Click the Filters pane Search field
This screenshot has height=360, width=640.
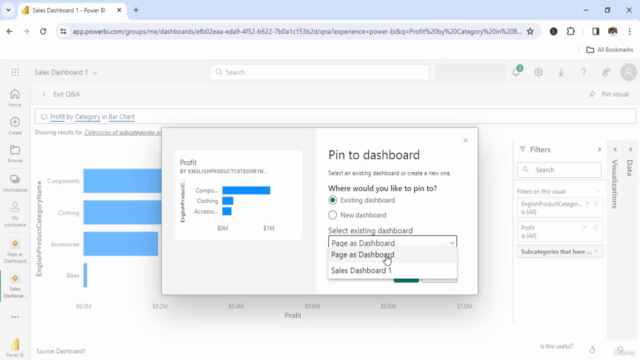[559, 170]
